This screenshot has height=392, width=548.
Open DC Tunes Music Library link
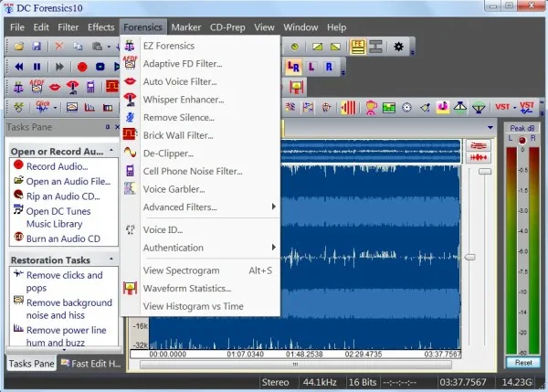tap(58, 217)
